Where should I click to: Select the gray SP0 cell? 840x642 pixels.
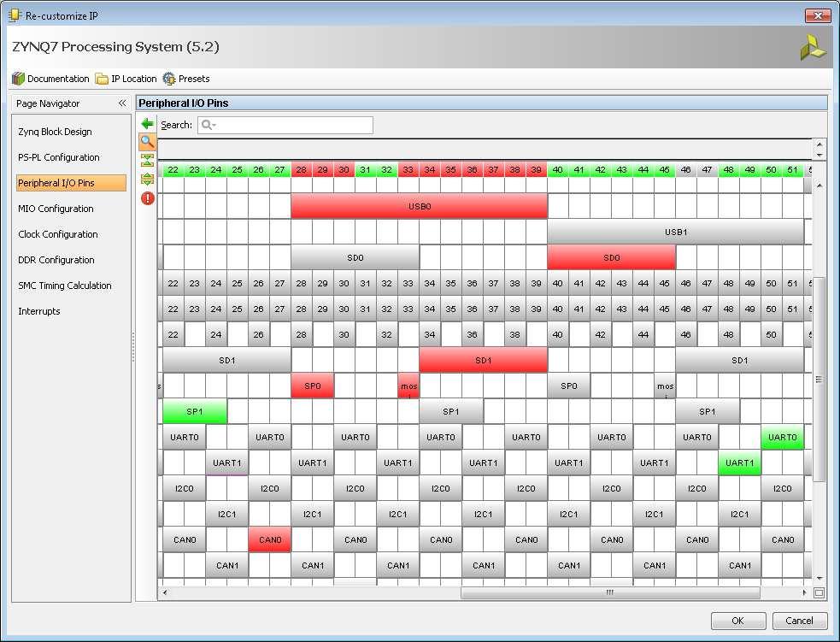[568, 386]
